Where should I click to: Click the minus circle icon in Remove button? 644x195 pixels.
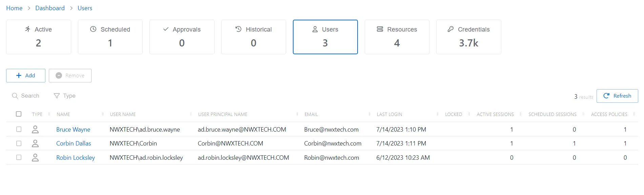point(59,75)
